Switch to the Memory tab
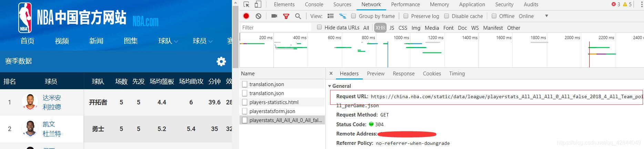Image resolution: width=644 pixels, height=149 pixels. [x=439, y=4]
